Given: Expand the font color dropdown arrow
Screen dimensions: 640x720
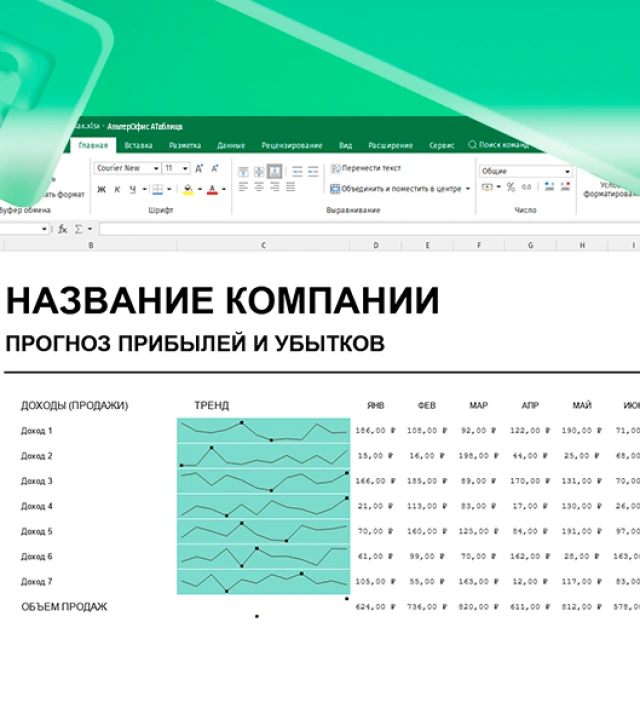Looking at the screenshot, I should click(224, 189).
